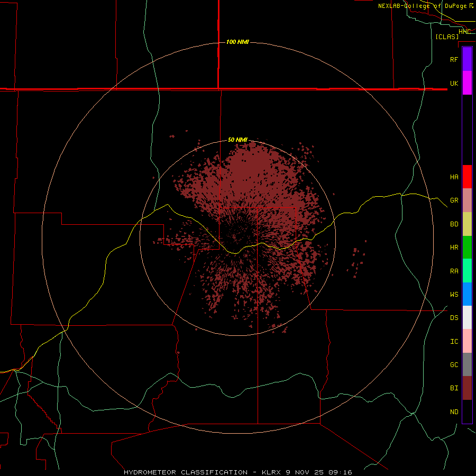Click the [CLAS] label above the legend
This screenshot has height=476, width=476.
pyautogui.click(x=447, y=36)
